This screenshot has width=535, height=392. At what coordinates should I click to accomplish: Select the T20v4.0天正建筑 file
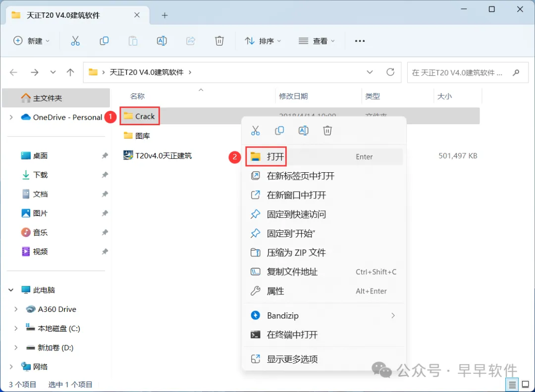[158, 155]
